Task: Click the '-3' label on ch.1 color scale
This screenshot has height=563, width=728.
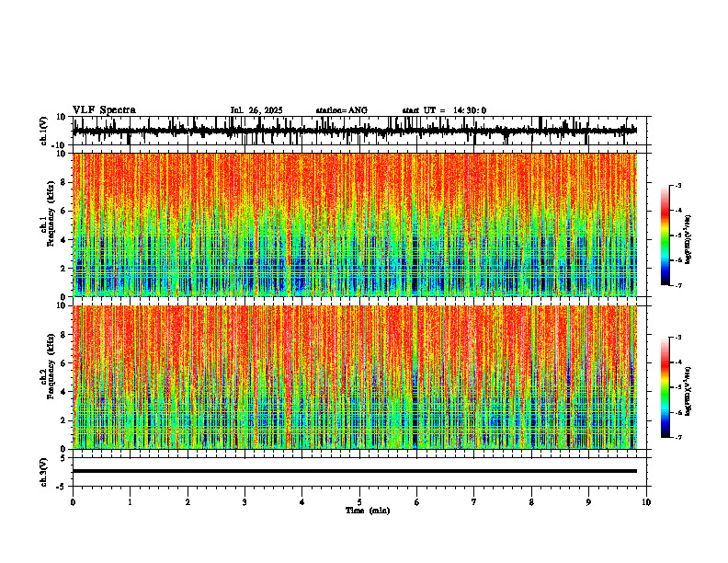Action: pyautogui.click(x=677, y=186)
